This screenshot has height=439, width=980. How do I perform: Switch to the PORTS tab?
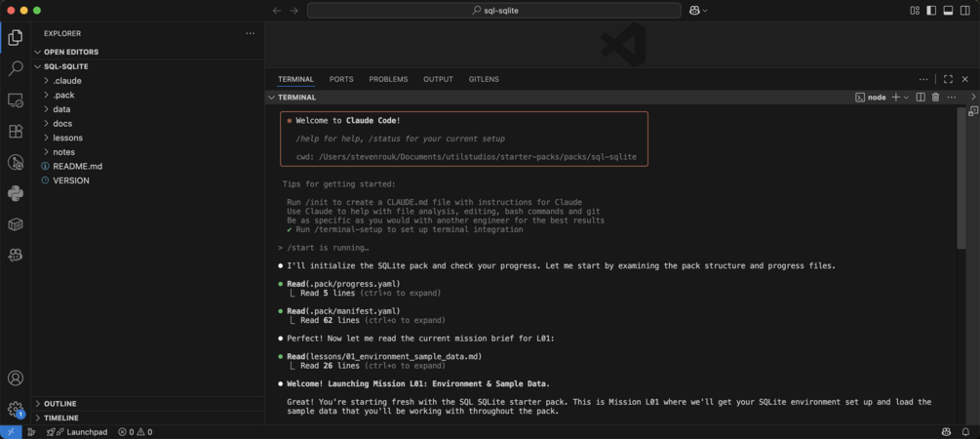[x=341, y=79]
